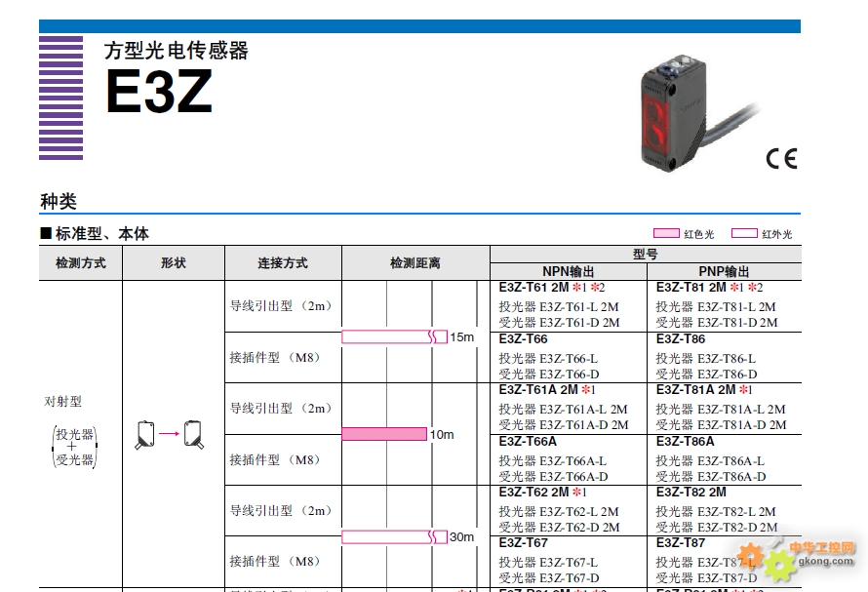
Task: Click the 检测距离 column header
Action: pos(415,263)
